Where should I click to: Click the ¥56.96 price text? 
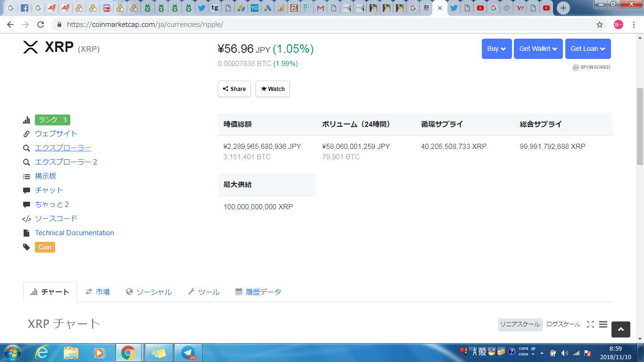point(236,49)
